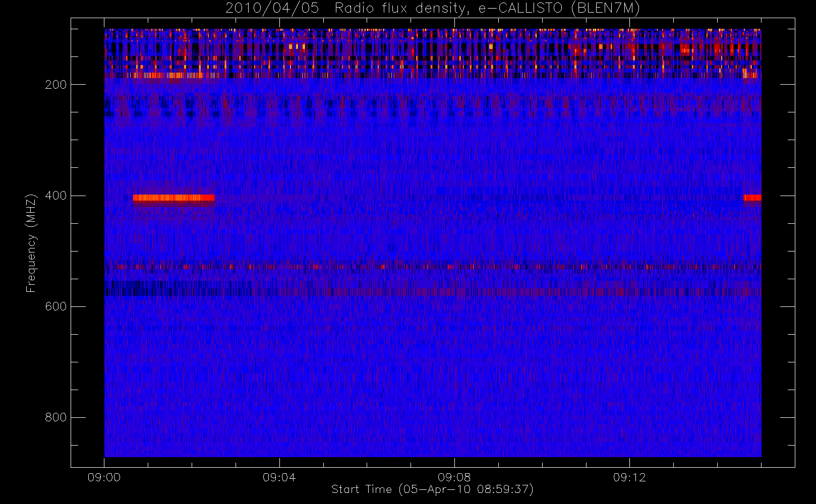
Task: Click the 09:04 time tick label
Action: (279, 477)
